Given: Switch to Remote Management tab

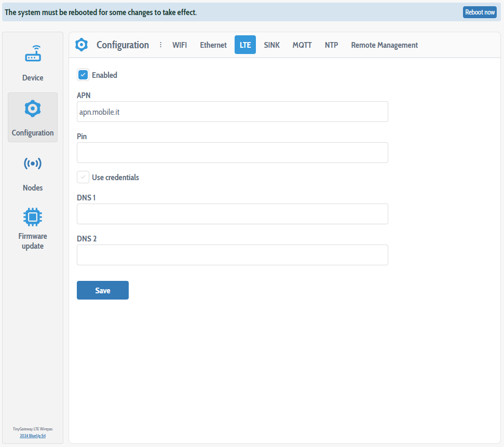Looking at the screenshot, I should tap(384, 45).
